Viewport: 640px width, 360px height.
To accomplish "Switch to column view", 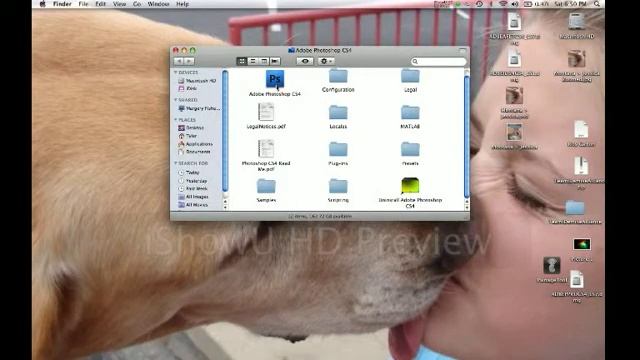I will click(x=264, y=61).
